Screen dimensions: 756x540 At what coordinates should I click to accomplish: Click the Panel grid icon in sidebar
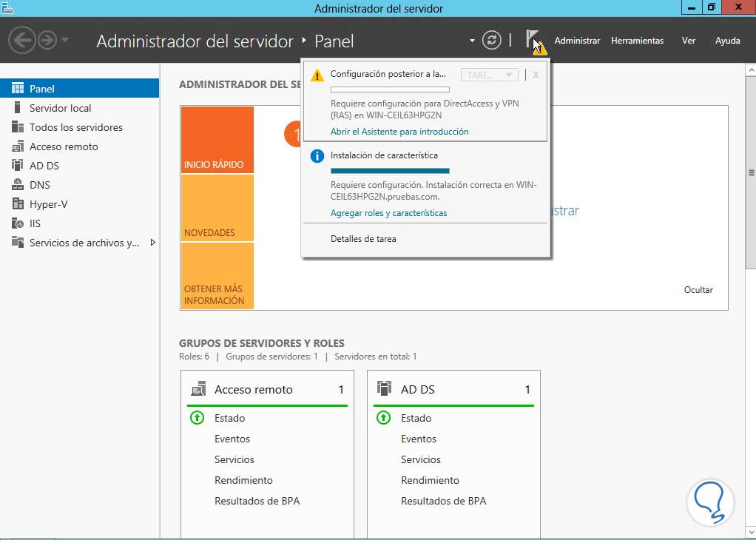tap(17, 88)
